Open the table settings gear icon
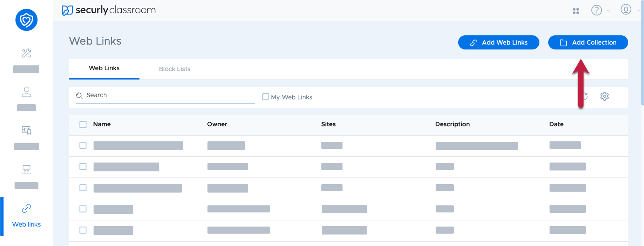Screen dimensions: 644x246 pos(605,96)
